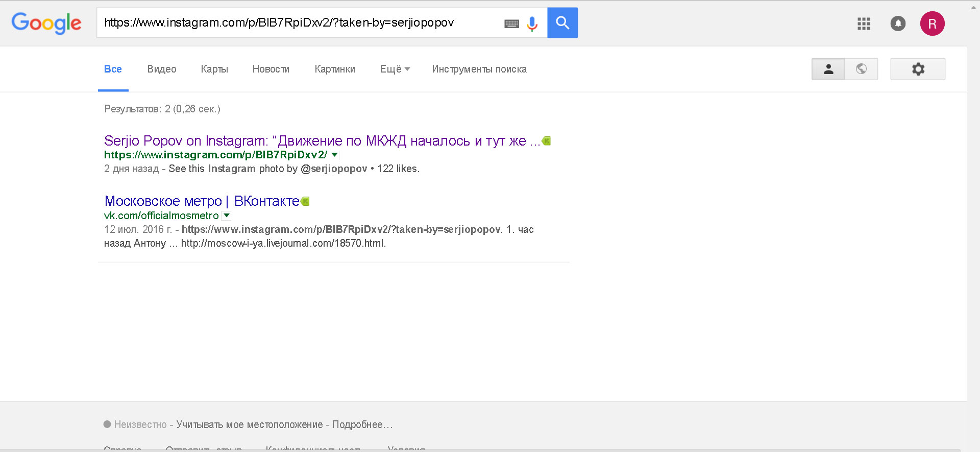
Task: Switch to the Картинки tab
Action: 335,69
